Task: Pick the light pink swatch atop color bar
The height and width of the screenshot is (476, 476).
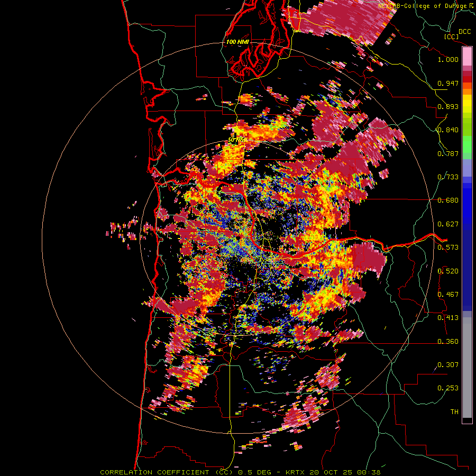Action: click(467, 57)
